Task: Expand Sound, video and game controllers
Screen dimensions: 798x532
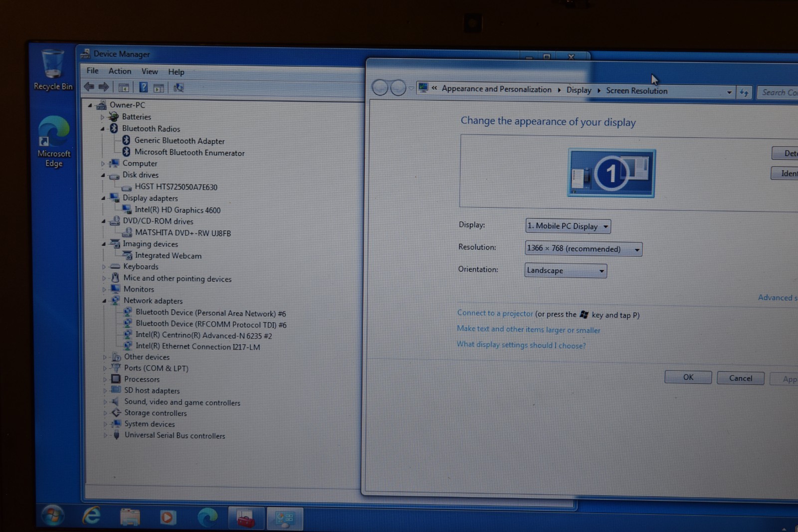Action: click(105, 402)
